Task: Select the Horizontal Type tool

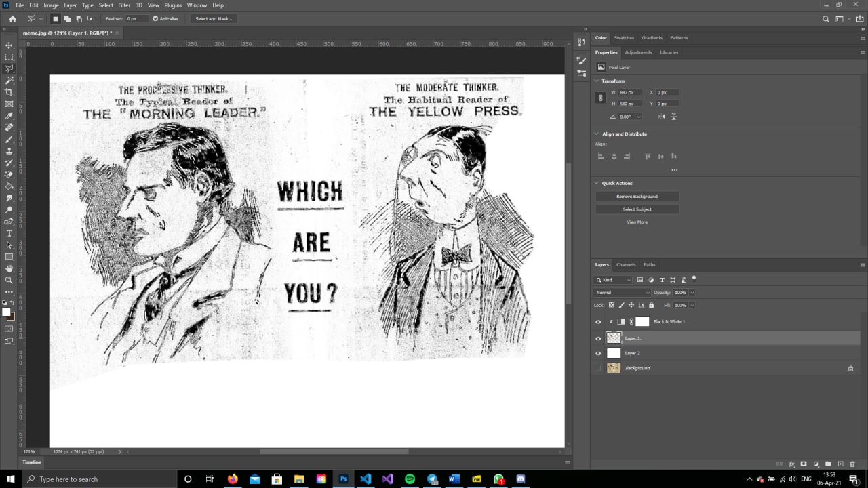Action: click(x=9, y=233)
